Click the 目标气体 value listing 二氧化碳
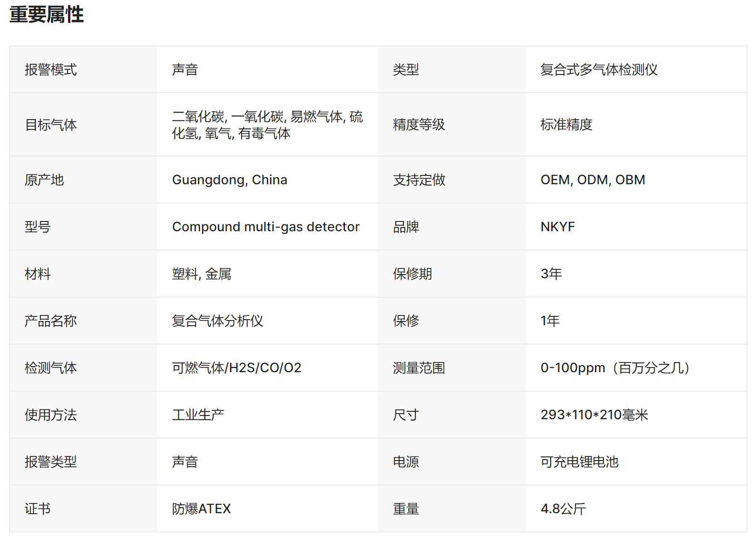Viewport: 756px width, 536px height. pos(267,125)
